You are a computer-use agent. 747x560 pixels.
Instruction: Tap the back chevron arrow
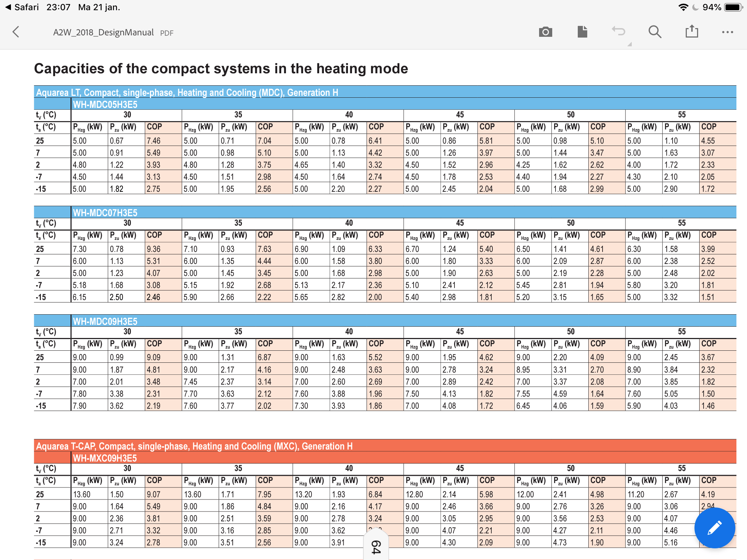[16, 32]
